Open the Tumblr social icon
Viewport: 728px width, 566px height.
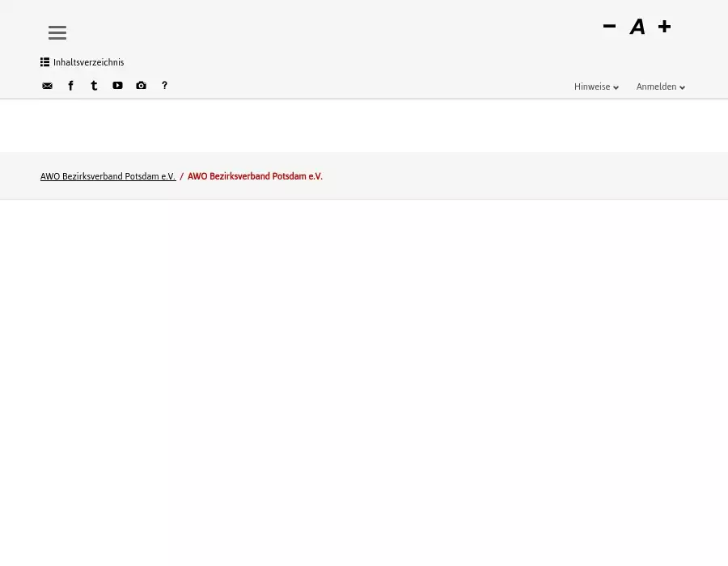click(x=94, y=86)
